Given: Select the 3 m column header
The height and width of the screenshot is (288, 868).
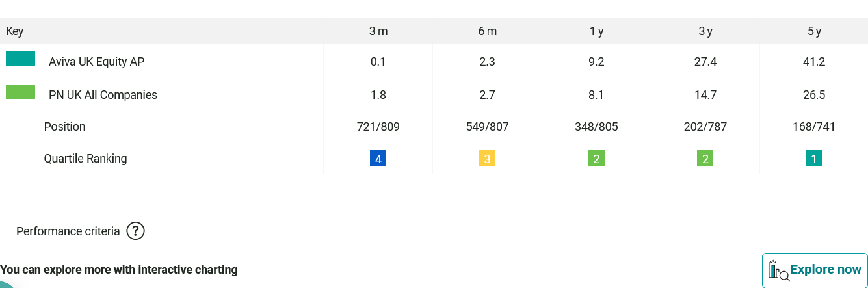Looking at the screenshot, I should pyautogui.click(x=378, y=31).
